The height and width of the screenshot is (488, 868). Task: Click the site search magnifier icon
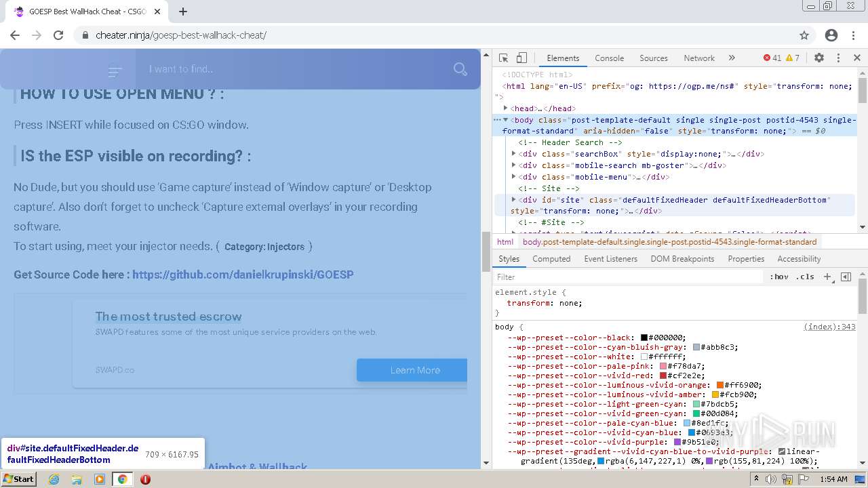click(460, 69)
